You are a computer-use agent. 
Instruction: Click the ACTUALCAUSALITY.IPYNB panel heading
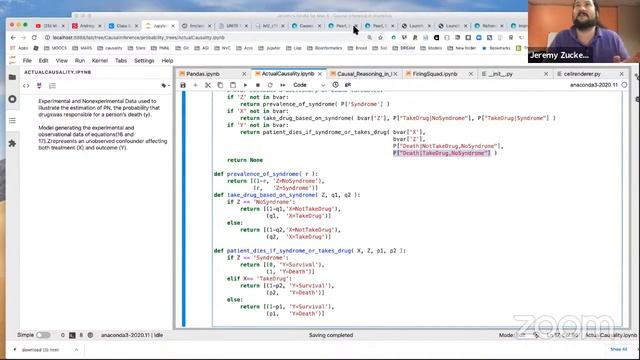pos(58,72)
